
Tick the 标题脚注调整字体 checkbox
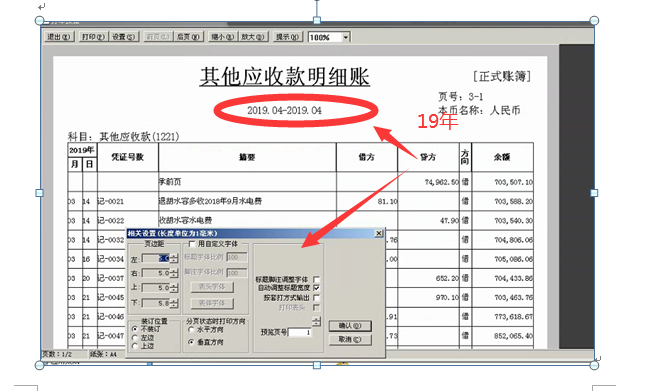(x=316, y=279)
